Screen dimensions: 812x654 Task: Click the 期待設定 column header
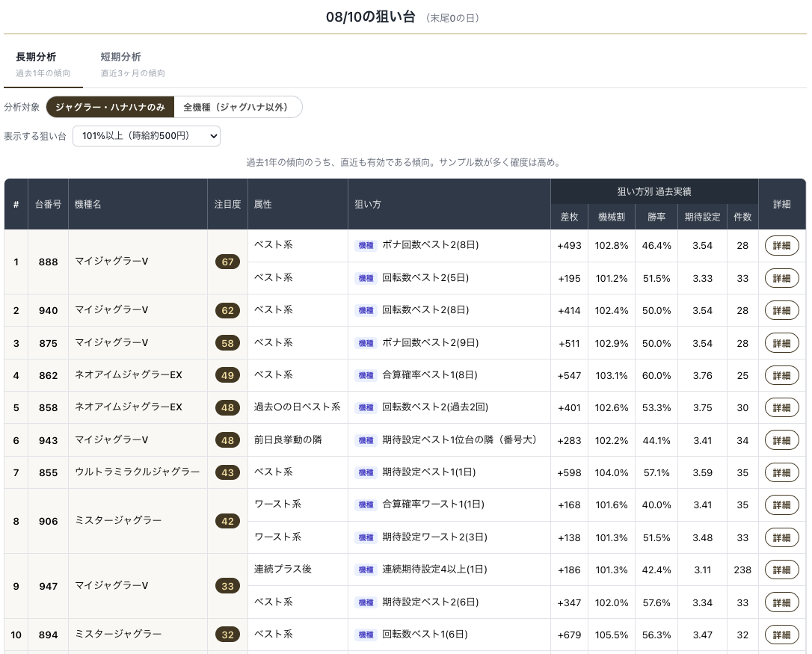702,217
